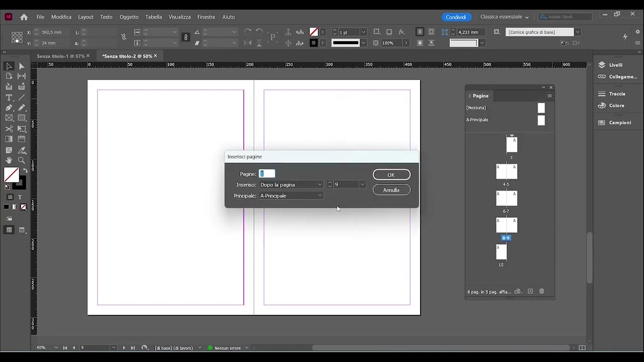Go to the next page arrow
This screenshot has height=362, width=644.
coord(124,348)
